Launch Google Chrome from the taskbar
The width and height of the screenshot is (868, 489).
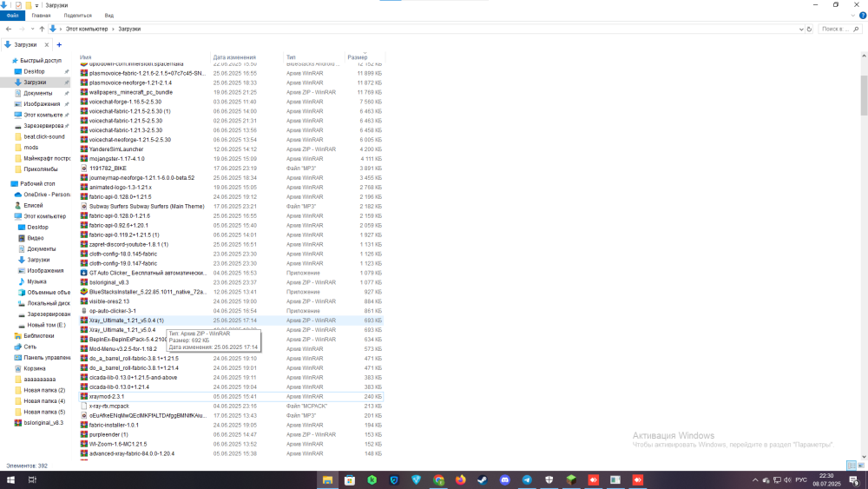click(x=438, y=480)
